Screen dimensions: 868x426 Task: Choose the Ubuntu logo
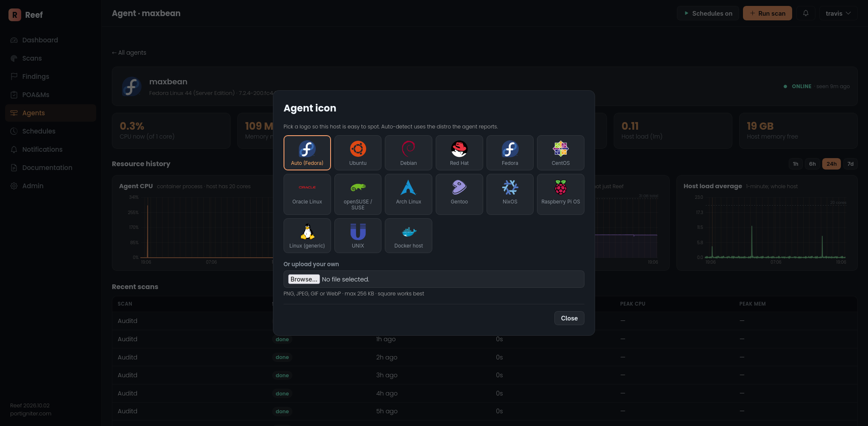[358, 153]
